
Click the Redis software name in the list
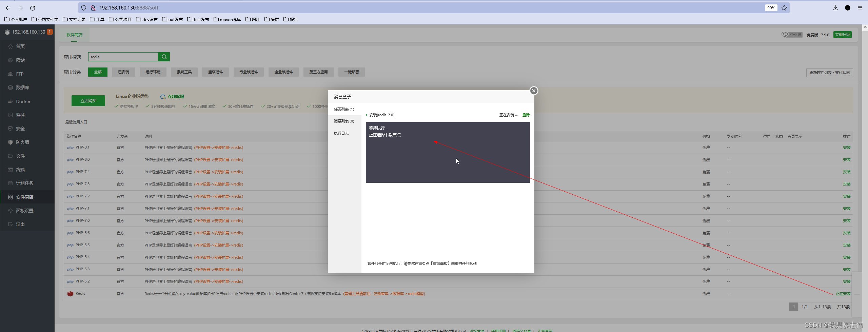80,293
